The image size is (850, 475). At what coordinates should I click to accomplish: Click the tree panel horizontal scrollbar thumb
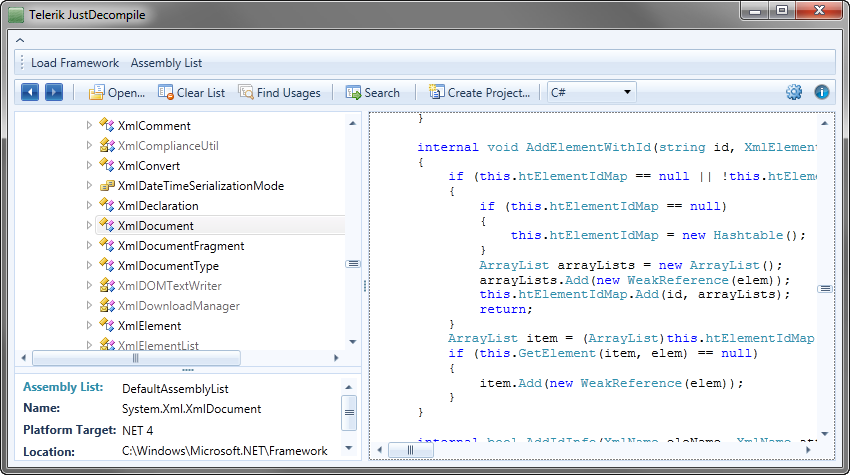[136, 358]
